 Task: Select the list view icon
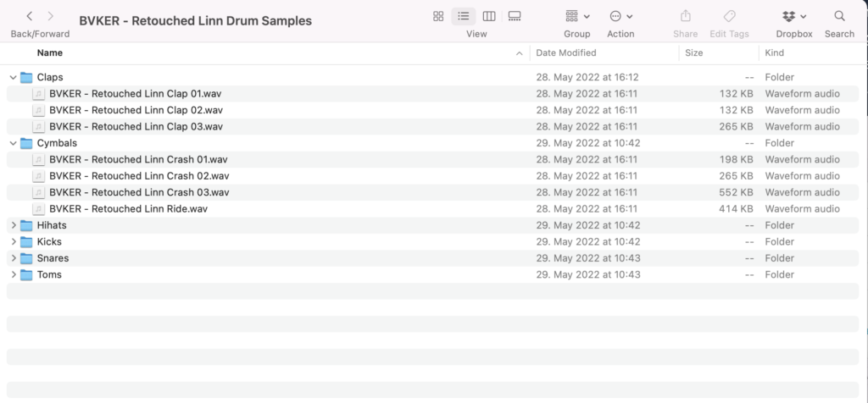coord(464,17)
